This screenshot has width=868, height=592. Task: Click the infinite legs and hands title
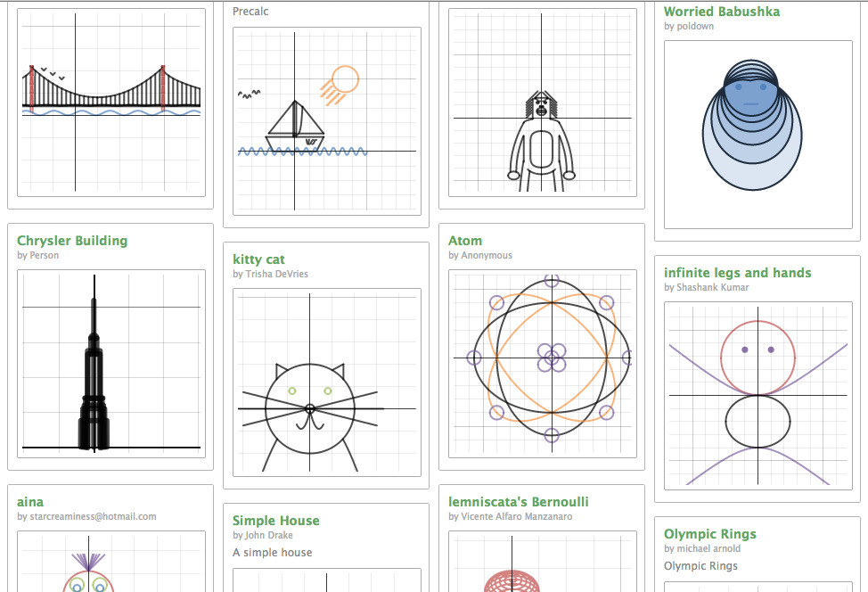737,273
